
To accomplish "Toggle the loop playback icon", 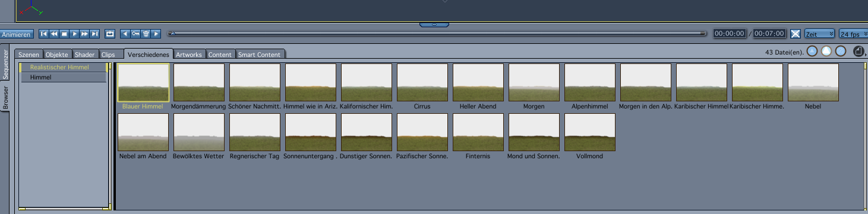I will [x=110, y=34].
